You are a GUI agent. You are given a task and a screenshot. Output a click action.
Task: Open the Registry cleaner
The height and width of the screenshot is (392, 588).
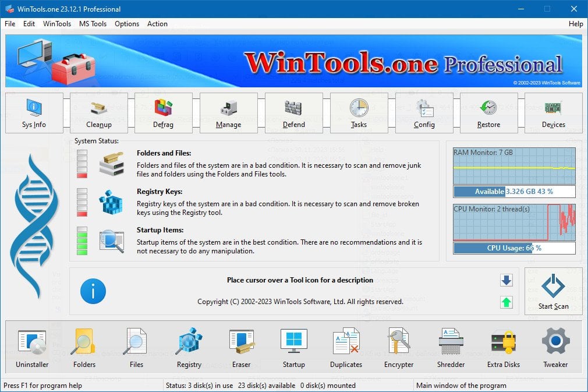(x=189, y=347)
